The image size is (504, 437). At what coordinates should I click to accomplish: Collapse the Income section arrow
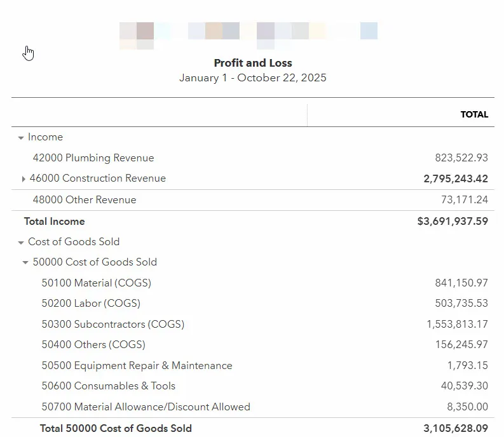[x=21, y=138]
